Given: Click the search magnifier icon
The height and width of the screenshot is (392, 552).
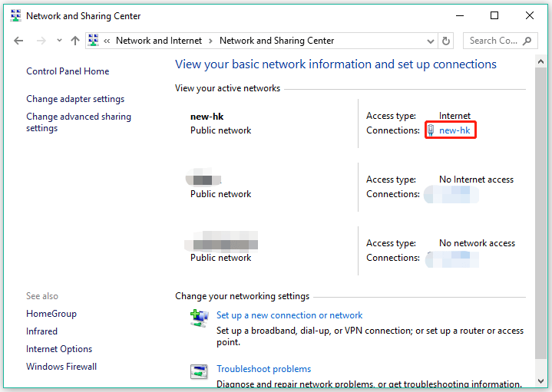Looking at the screenshot, I should click(x=527, y=41).
